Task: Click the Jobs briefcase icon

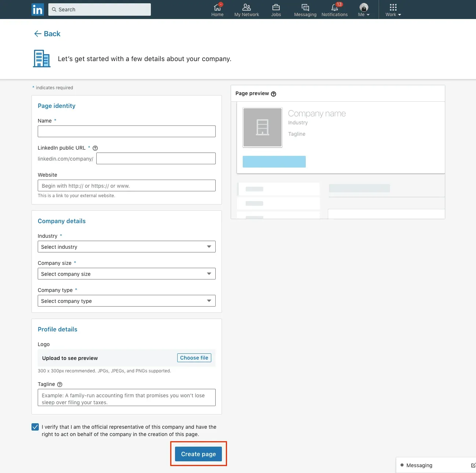Action: (x=276, y=8)
